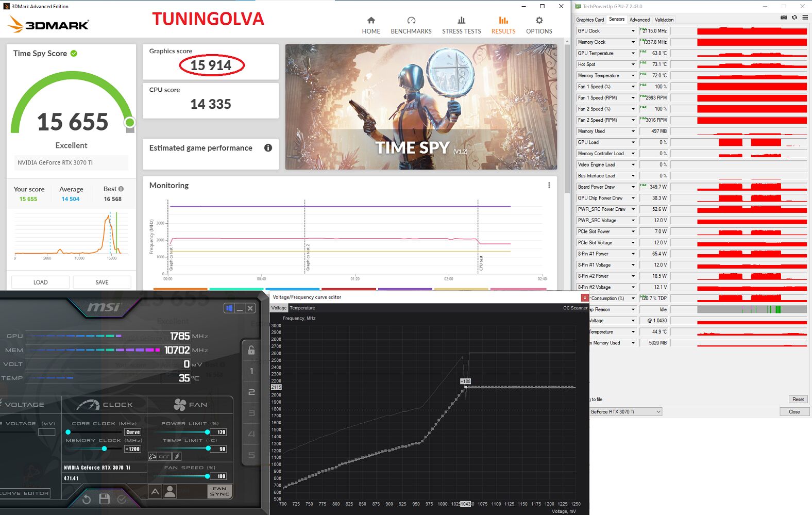Image resolution: width=812 pixels, height=515 pixels.
Task: Click lightning bolt icon under temp limit
Action: click(177, 456)
